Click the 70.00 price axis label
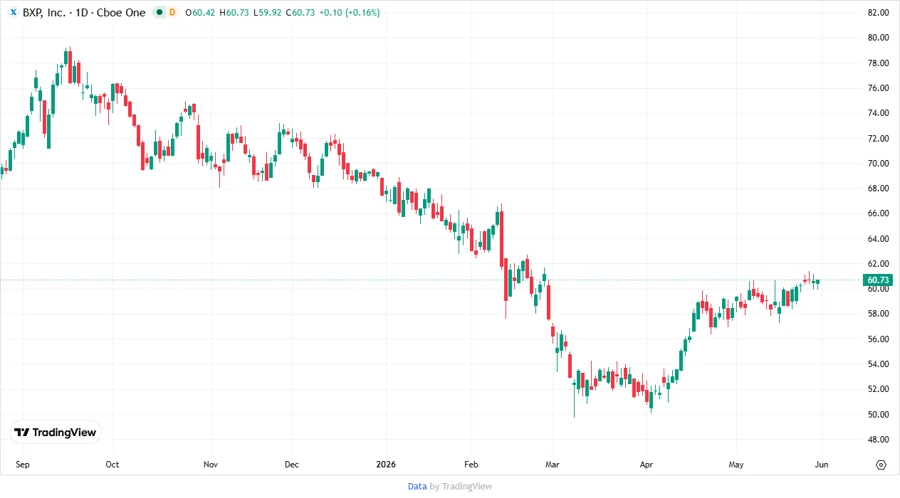Screen dimensions: 900x498 pos(878,164)
